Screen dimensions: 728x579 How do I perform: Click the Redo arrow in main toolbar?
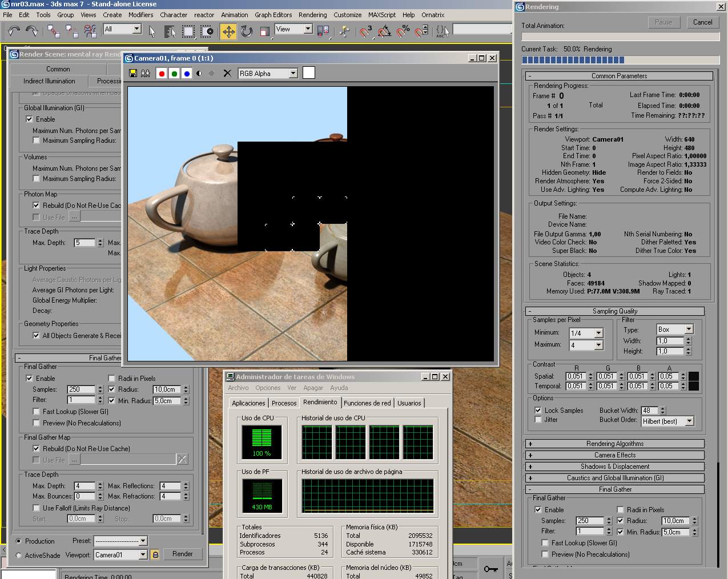click(32, 31)
